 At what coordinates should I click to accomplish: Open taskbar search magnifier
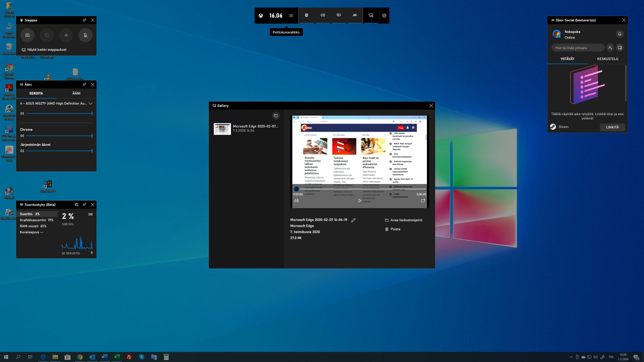[18, 357]
